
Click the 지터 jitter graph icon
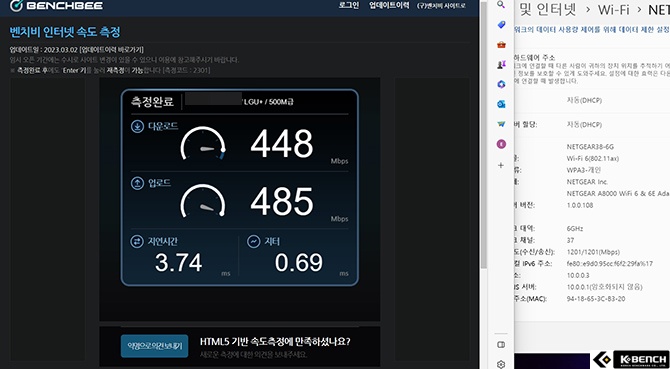click(x=253, y=242)
